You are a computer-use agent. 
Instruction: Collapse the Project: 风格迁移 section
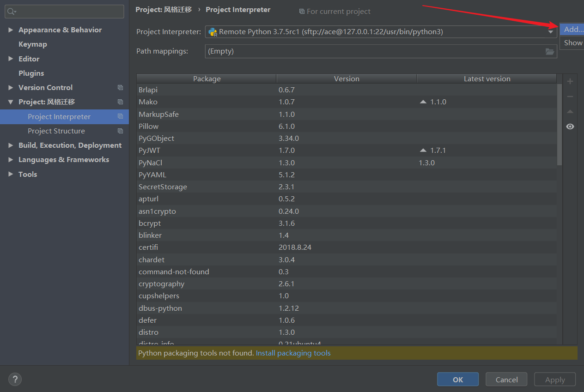coord(11,102)
